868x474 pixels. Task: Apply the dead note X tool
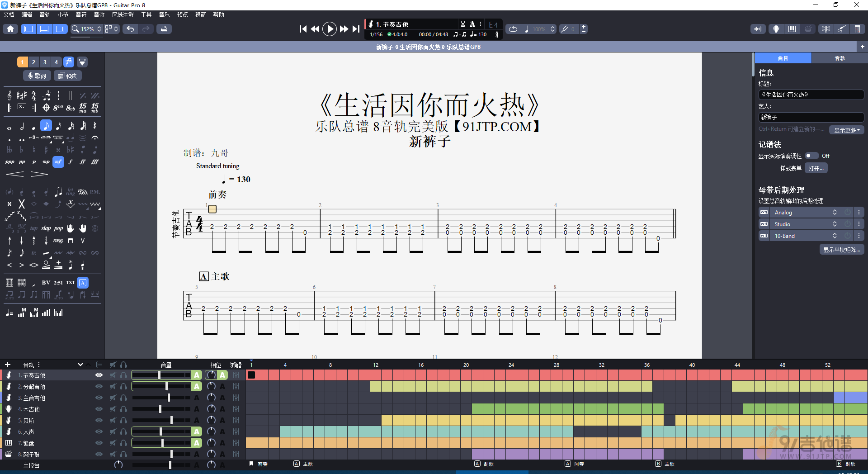click(x=21, y=204)
